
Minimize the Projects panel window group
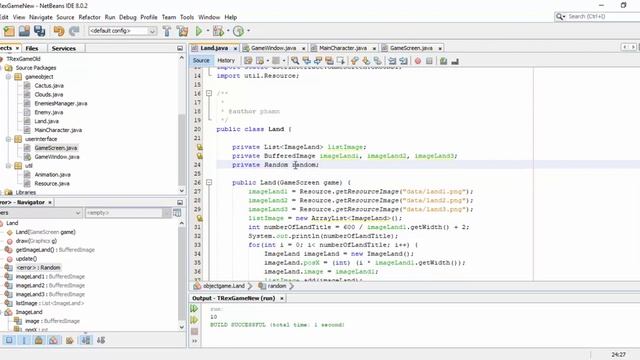[x=180, y=48]
